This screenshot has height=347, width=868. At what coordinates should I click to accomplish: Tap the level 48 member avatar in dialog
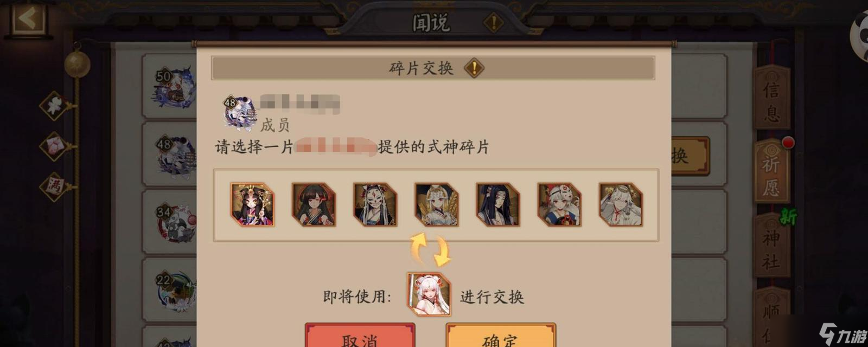[x=239, y=112]
